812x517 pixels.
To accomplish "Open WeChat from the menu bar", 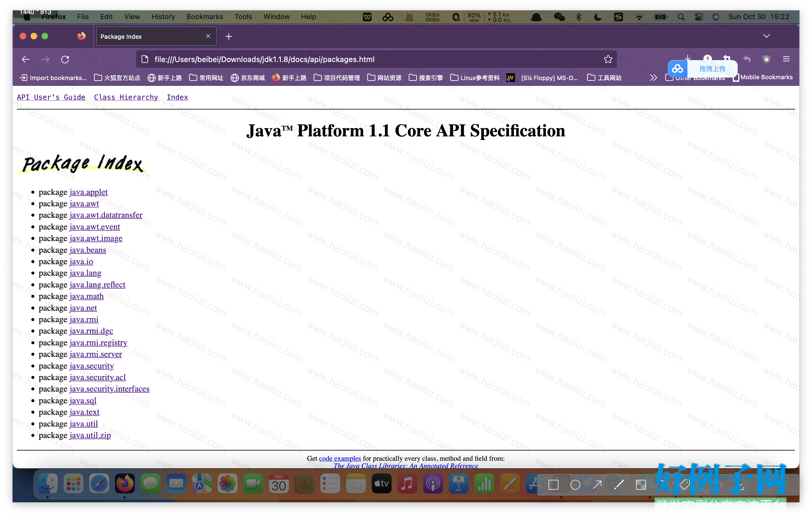I will tap(559, 17).
